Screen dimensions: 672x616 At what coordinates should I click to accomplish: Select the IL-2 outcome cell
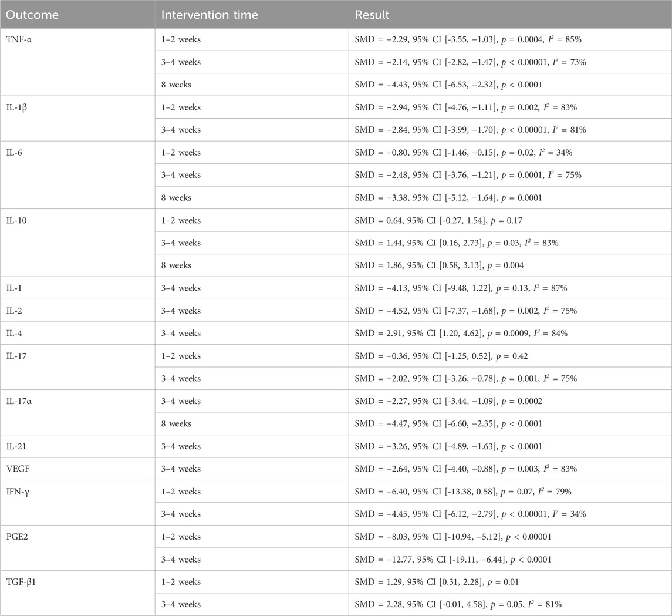(x=77, y=311)
